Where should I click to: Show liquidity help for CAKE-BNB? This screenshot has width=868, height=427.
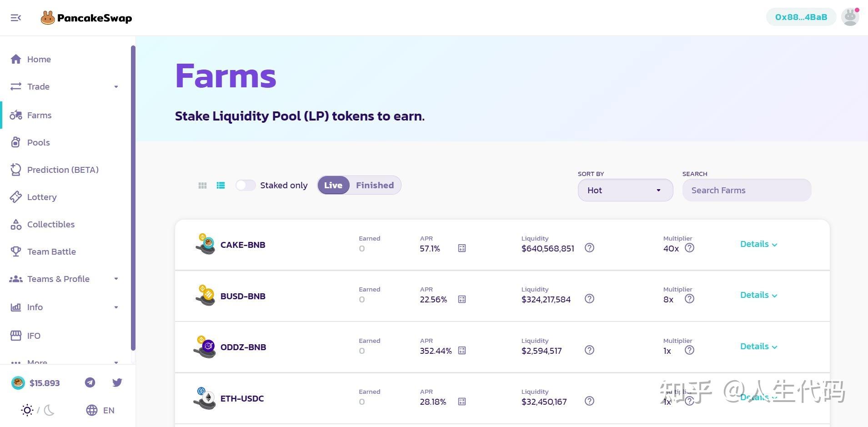pos(589,248)
